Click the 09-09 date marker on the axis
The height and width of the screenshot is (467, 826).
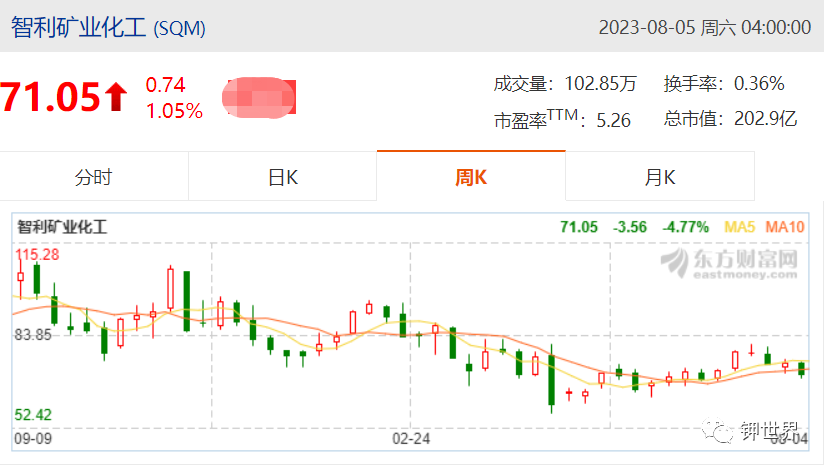point(33,439)
